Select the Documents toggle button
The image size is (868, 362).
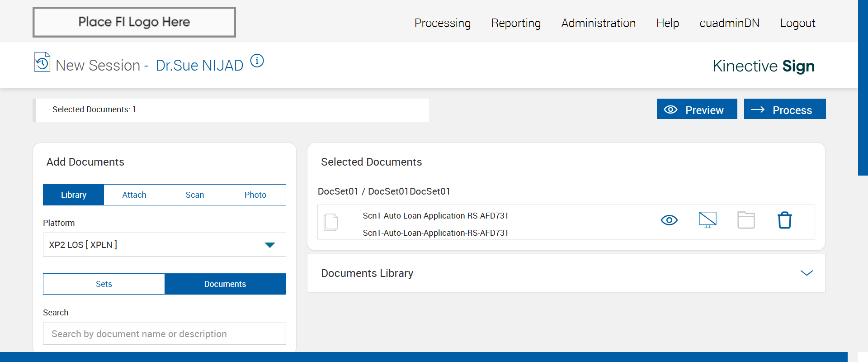click(x=225, y=284)
